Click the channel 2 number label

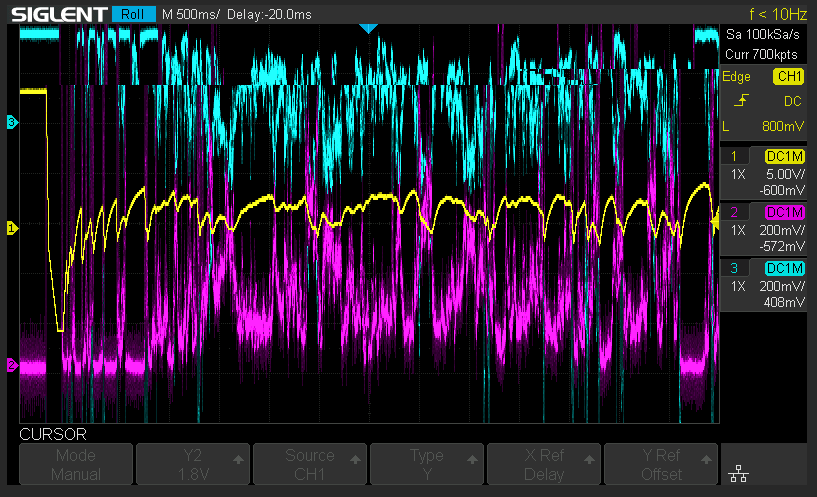[x=734, y=213]
